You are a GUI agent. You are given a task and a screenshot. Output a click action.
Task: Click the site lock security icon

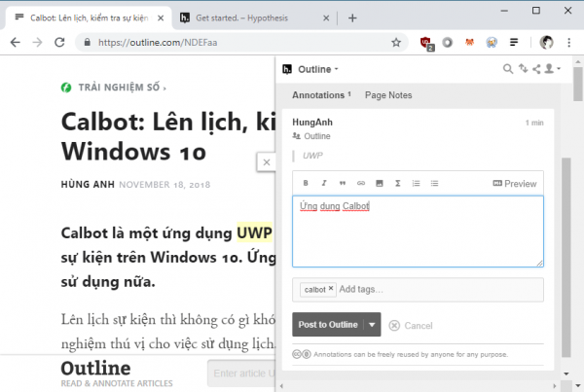(x=88, y=42)
